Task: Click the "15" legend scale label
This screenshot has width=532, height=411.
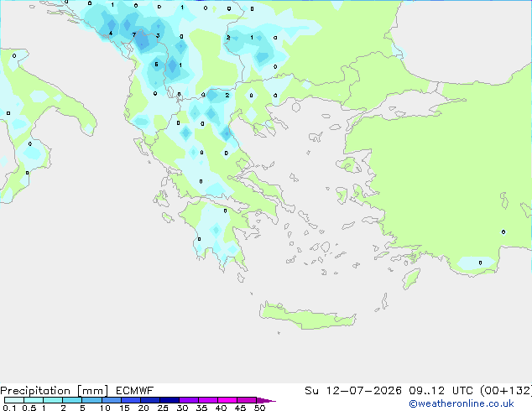Action: pyautogui.click(x=124, y=408)
